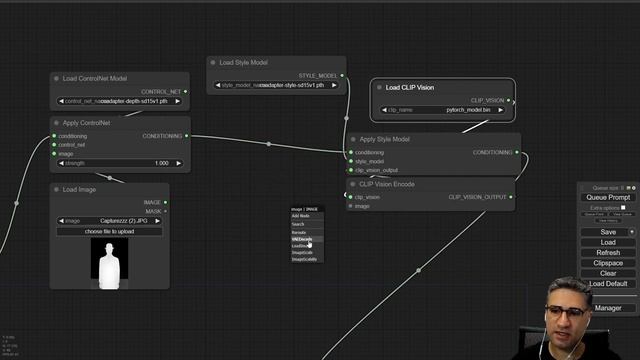640x360 pixels.
Task: Open the View History button
Action: pos(608,220)
